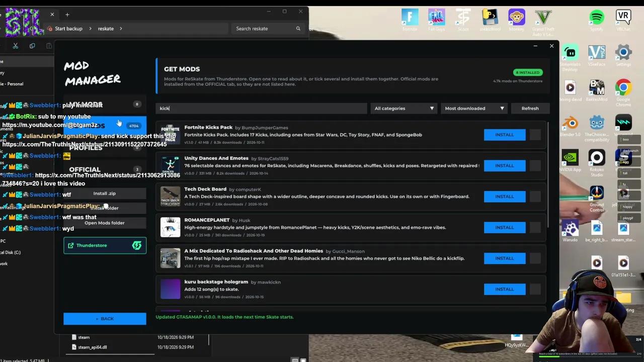Open the Thunderstore link in the sidebar
Screen dimensions: 644x362
(x=105, y=245)
